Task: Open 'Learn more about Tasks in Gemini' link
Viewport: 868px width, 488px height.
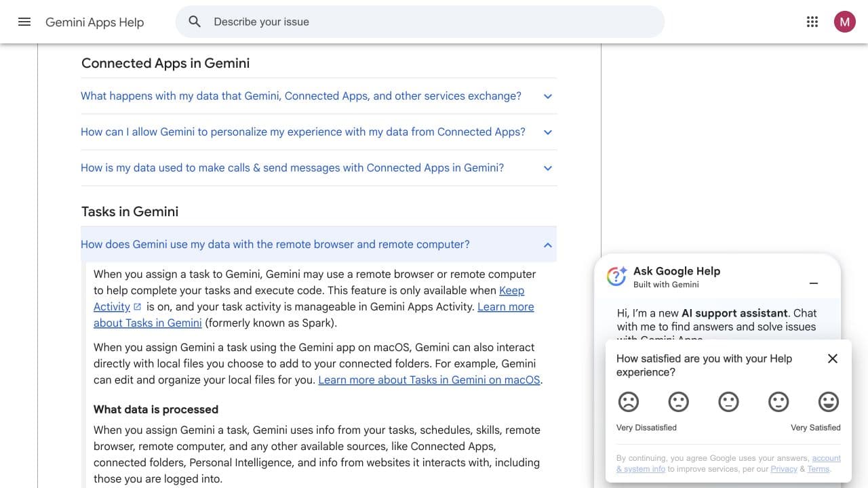Action: coord(314,314)
